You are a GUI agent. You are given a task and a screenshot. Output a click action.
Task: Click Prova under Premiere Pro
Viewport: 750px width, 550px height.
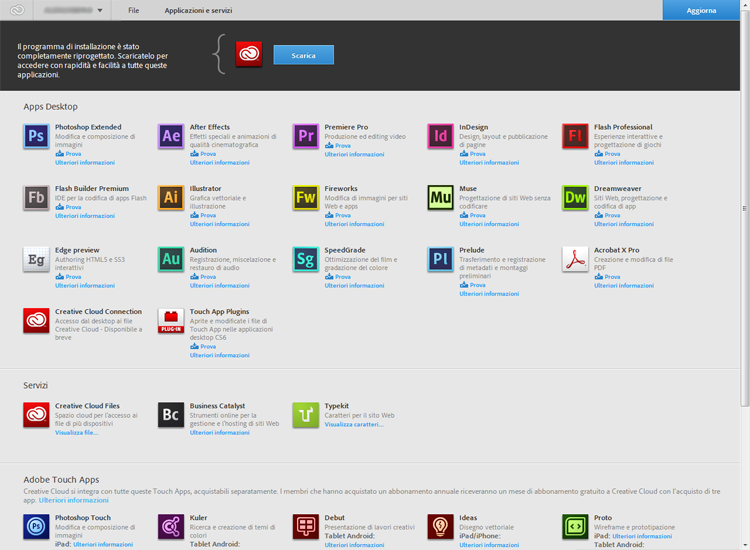tap(338, 145)
